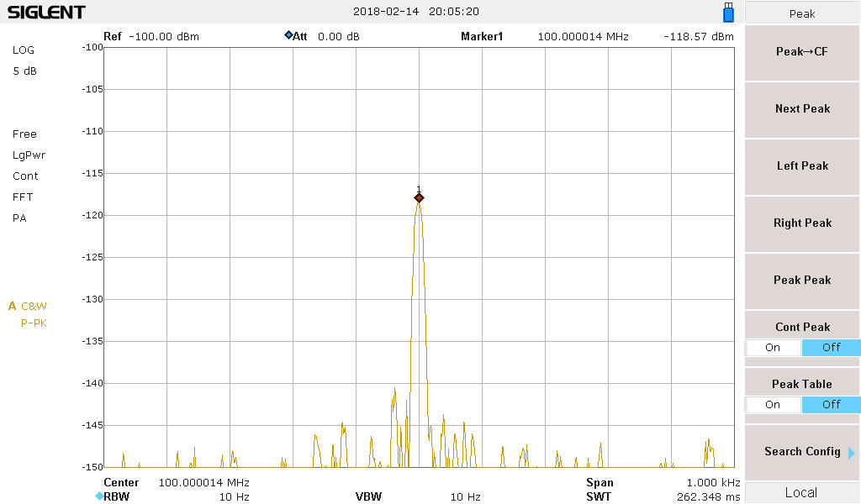The width and height of the screenshot is (861, 504).
Task: Expand Search Config submenu arrow
Action: 851,453
